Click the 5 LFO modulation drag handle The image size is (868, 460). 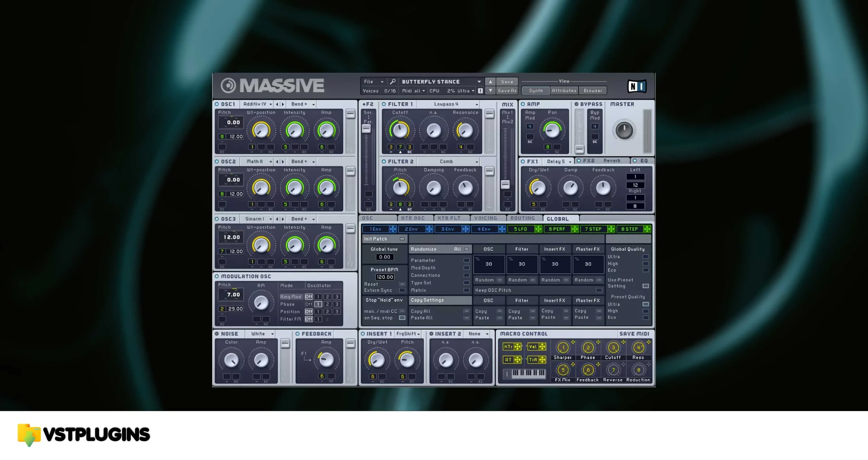pos(538,229)
